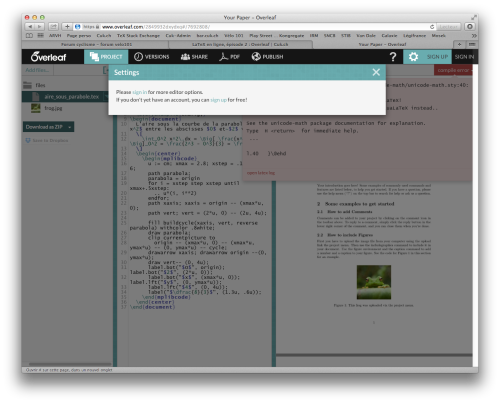Image resolution: width=500 pixels, height=403 pixels.
Task: Click the settings gear icon
Action: pyautogui.click(x=413, y=57)
